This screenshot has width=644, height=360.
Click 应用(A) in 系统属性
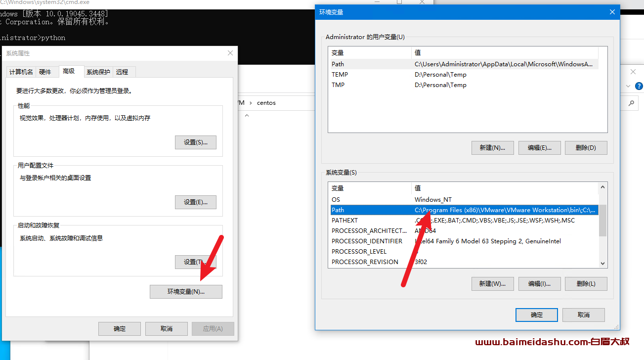coord(213,329)
